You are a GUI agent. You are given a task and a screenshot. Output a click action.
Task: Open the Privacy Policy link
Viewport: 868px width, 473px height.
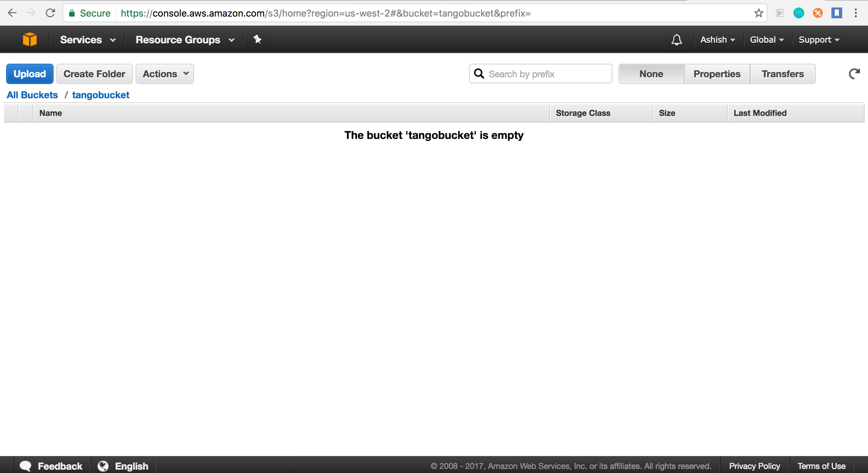(x=754, y=466)
